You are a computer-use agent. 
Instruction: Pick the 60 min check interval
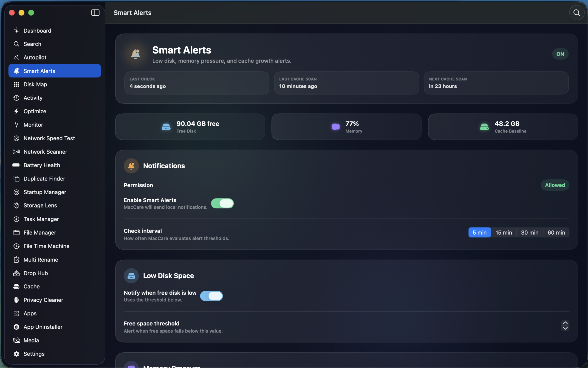point(556,233)
